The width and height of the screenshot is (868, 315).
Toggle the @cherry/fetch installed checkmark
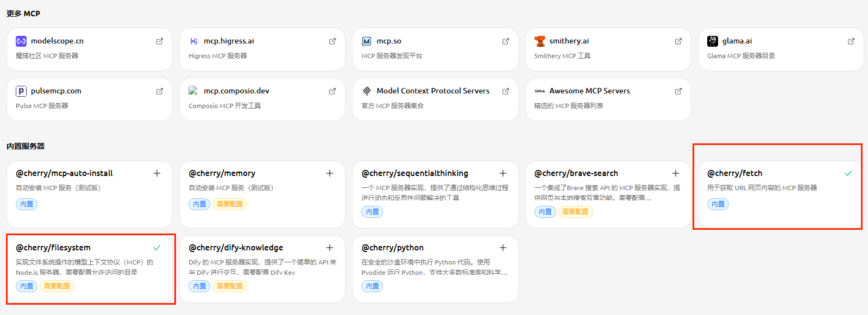point(848,173)
